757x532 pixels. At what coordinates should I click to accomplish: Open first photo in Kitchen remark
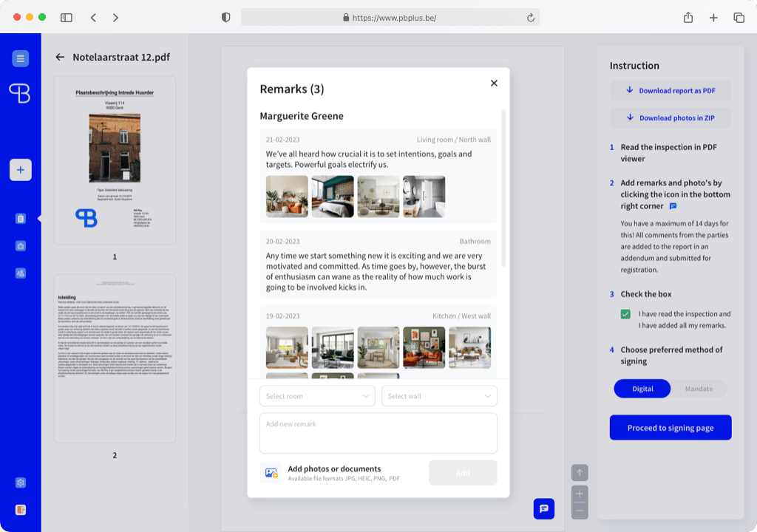point(287,347)
